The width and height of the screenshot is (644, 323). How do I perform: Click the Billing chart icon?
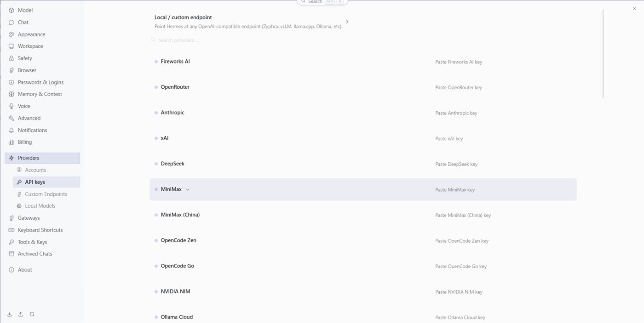tap(11, 142)
